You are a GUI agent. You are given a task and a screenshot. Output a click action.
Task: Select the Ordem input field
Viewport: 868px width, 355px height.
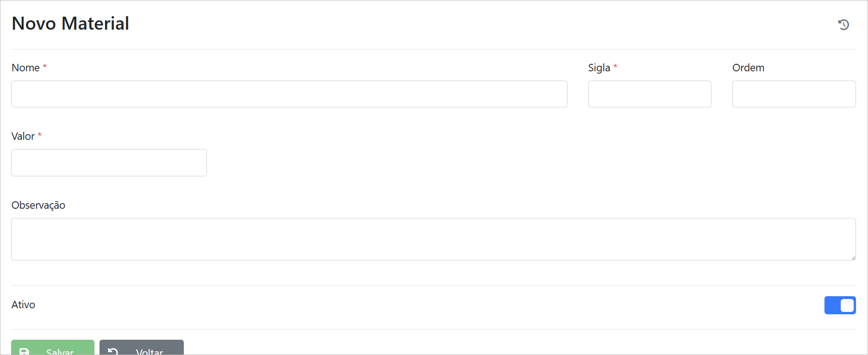coord(793,94)
